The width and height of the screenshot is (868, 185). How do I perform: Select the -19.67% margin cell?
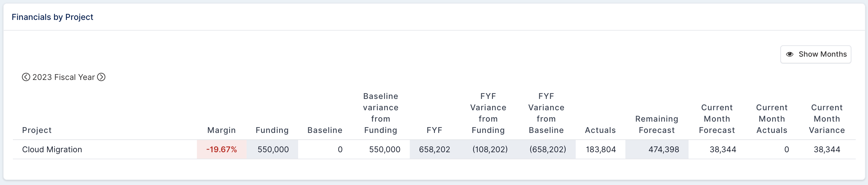(x=222, y=149)
